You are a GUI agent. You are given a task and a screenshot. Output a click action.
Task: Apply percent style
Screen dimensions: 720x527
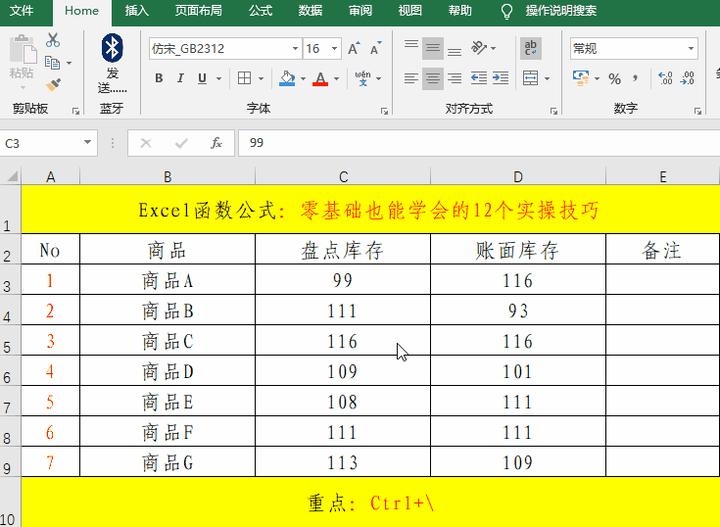point(614,79)
